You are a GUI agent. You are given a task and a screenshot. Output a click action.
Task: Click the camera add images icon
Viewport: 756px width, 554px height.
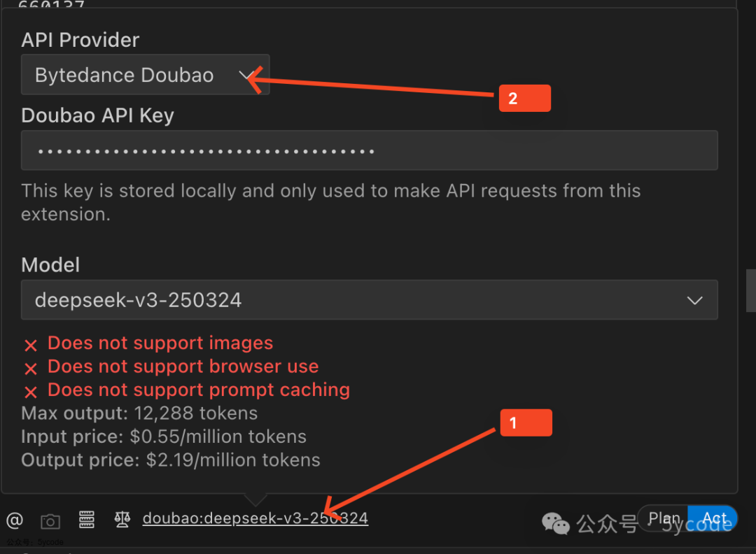[50, 520]
